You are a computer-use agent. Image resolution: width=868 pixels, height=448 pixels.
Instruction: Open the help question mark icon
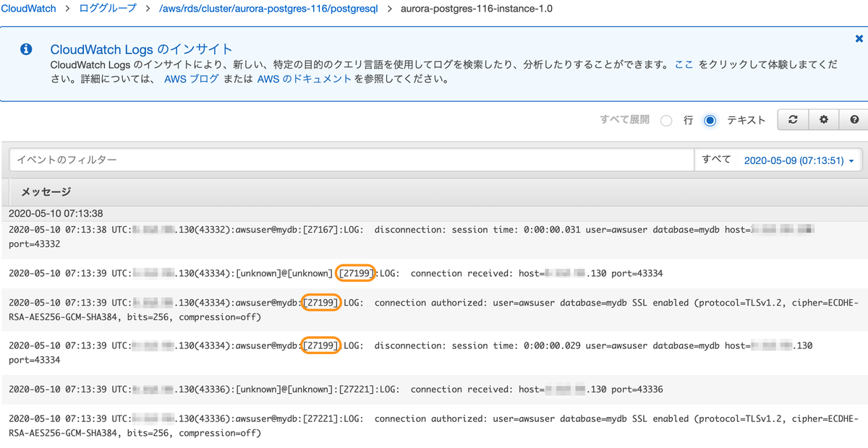click(854, 120)
